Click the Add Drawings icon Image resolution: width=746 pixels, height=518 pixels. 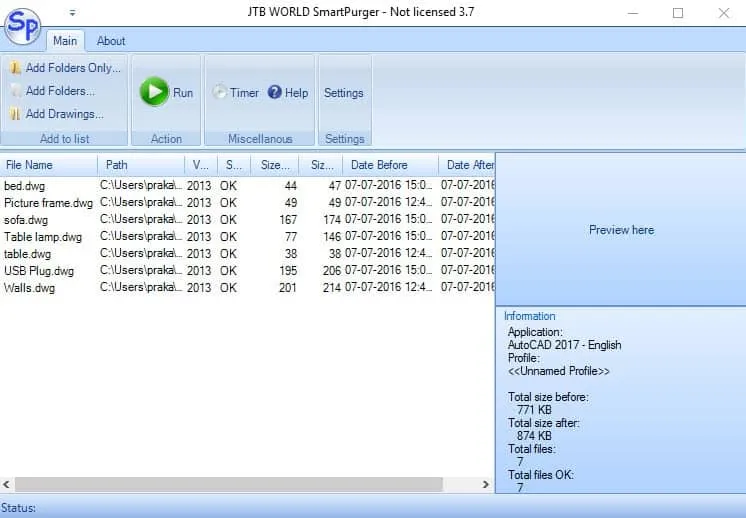tap(15, 114)
